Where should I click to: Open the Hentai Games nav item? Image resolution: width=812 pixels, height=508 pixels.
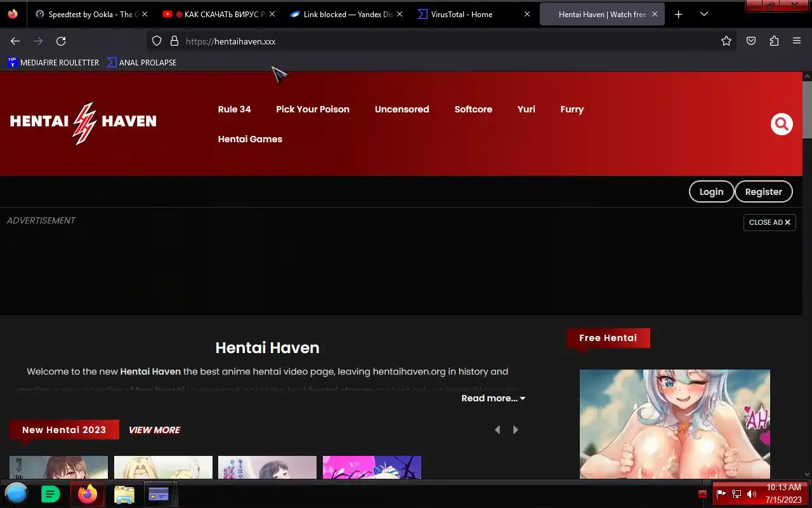coord(250,139)
